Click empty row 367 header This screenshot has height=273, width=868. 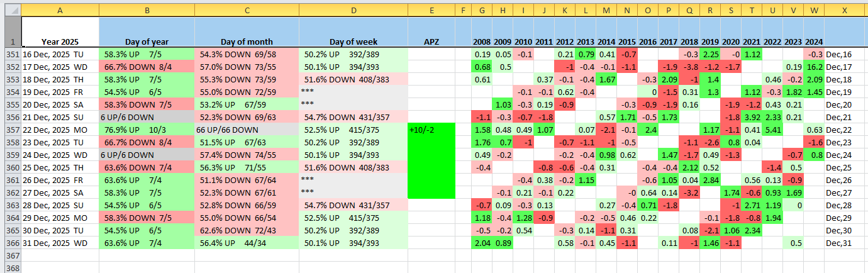(13, 256)
